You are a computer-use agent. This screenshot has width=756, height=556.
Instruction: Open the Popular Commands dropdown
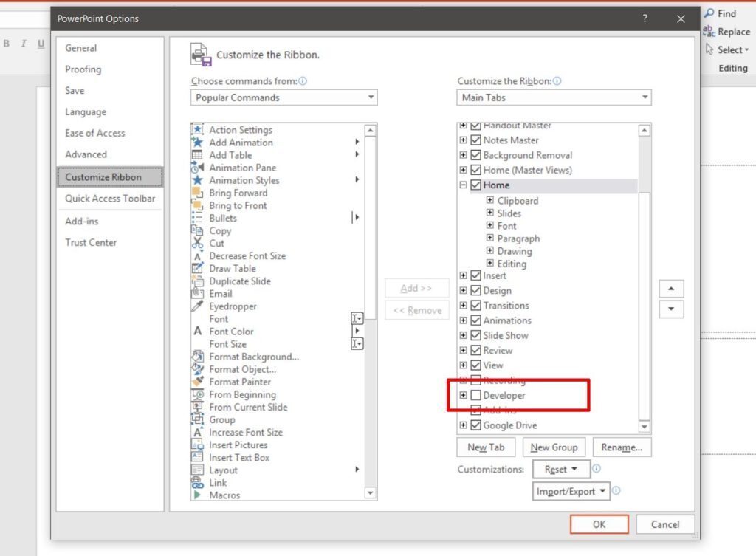(283, 97)
